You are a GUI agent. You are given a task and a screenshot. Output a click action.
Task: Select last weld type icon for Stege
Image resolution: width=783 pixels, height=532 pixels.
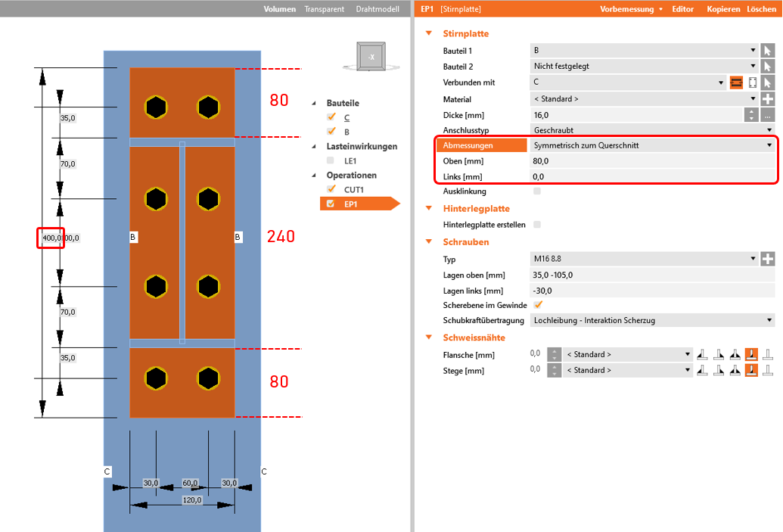click(x=768, y=371)
